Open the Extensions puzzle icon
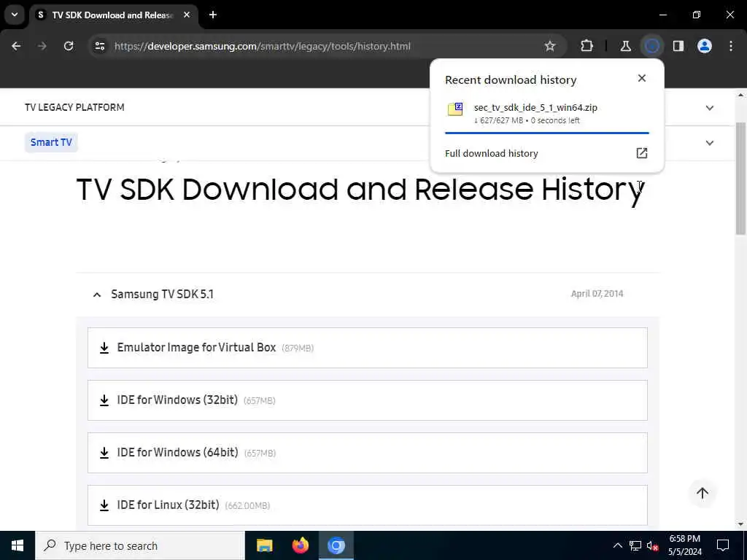 pyautogui.click(x=587, y=46)
